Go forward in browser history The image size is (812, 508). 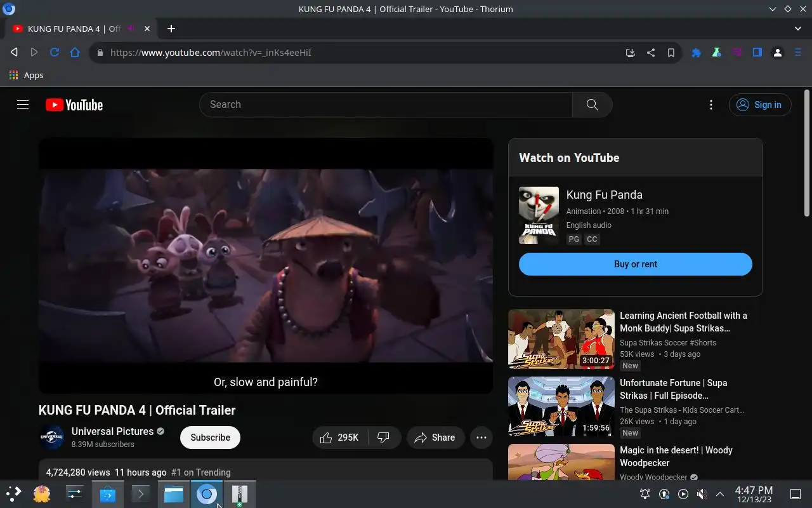click(34, 53)
